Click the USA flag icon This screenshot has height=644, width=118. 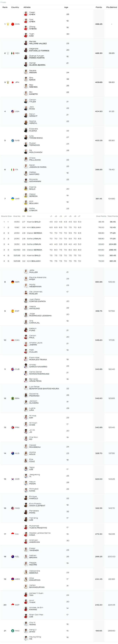[x=12, y=111]
